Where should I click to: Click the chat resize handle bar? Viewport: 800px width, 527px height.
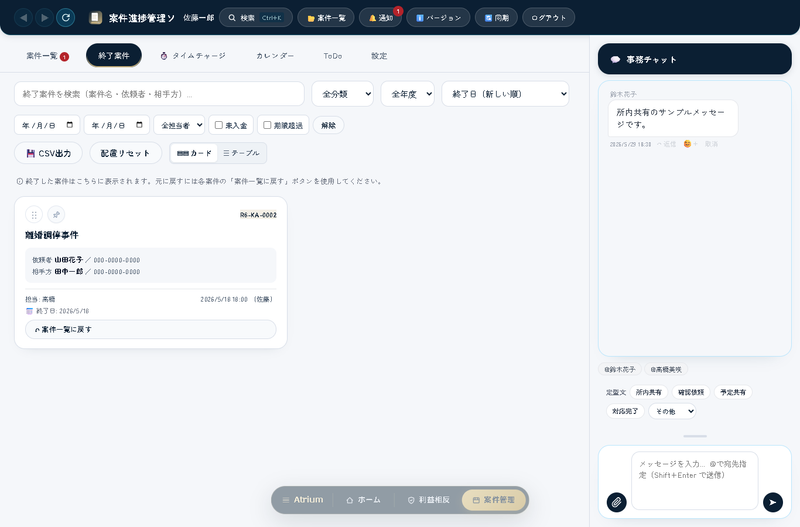tap(695, 436)
